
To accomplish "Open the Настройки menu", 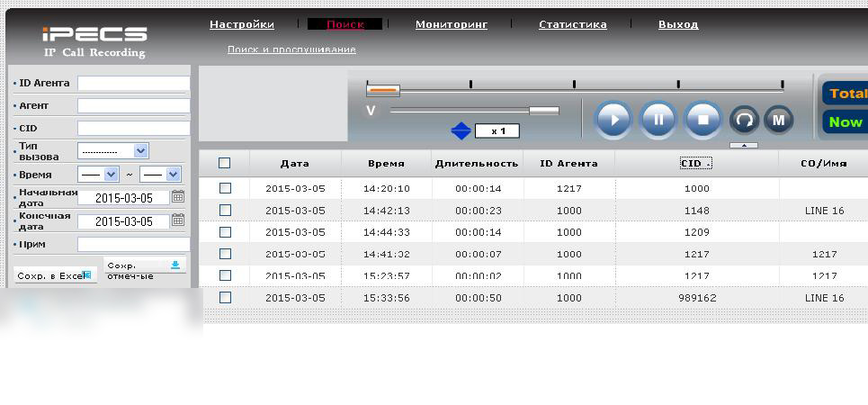I will point(242,24).
